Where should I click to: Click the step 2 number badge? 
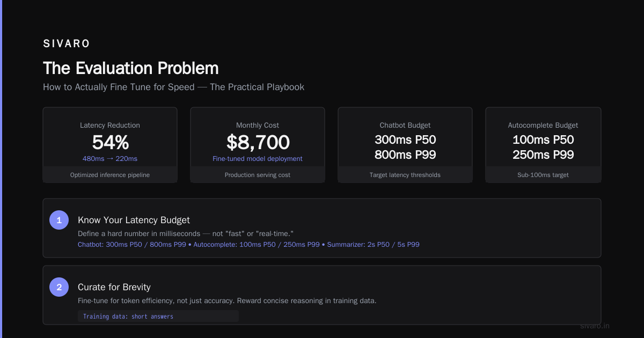59,287
